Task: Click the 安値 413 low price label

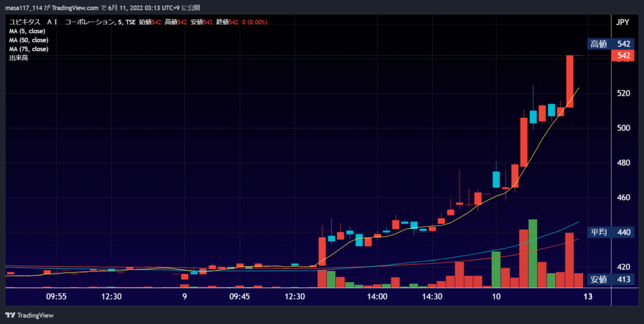Action: pyautogui.click(x=611, y=280)
